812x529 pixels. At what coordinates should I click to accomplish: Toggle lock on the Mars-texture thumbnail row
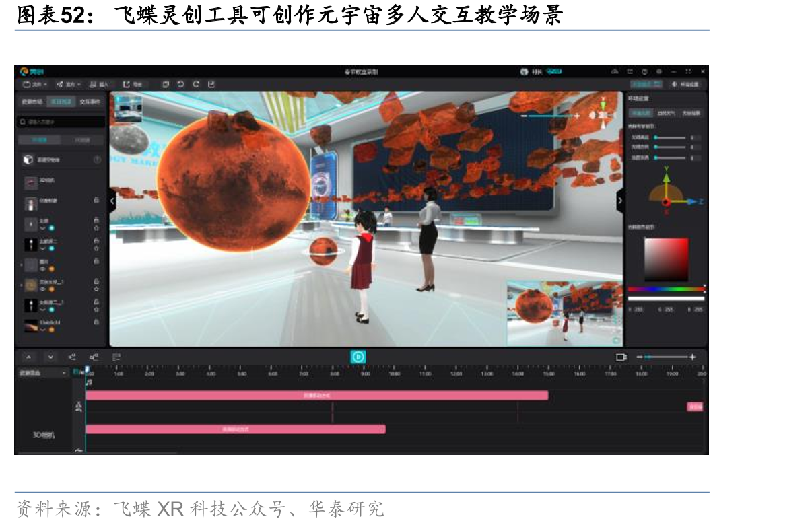coord(97,322)
